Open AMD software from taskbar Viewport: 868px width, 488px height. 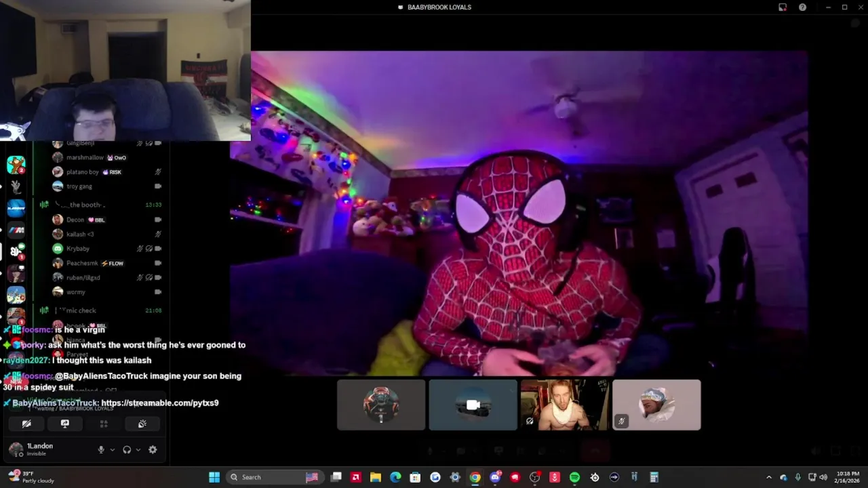[x=355, y=477]
